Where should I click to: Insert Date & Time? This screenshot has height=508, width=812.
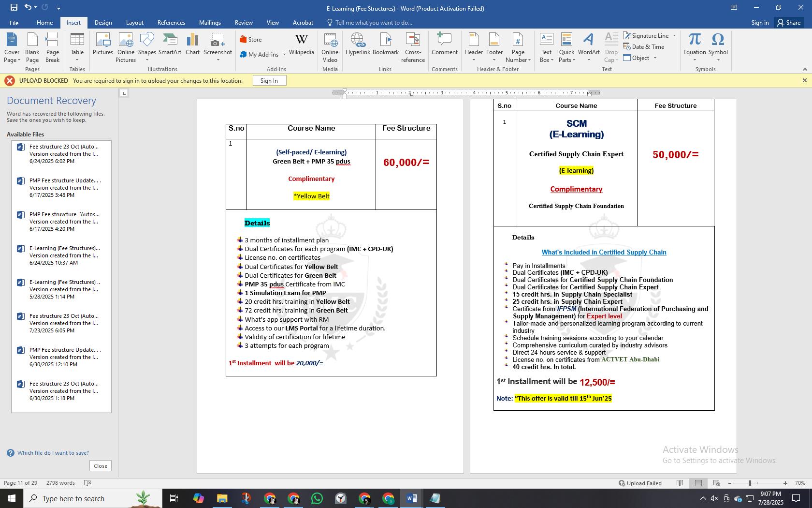[644, 47]
